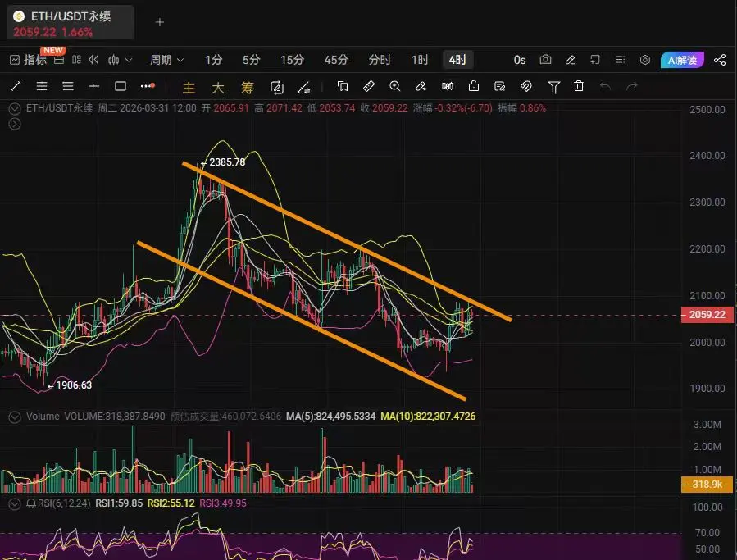
Task: Select the parallel channel lines tool
Action: (x=42, y=86)
